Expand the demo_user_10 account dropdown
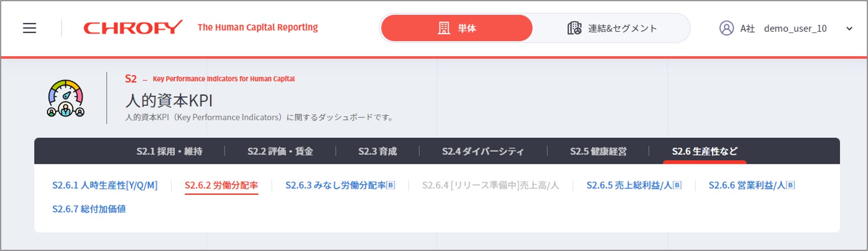868x251 pixels. 849,29
